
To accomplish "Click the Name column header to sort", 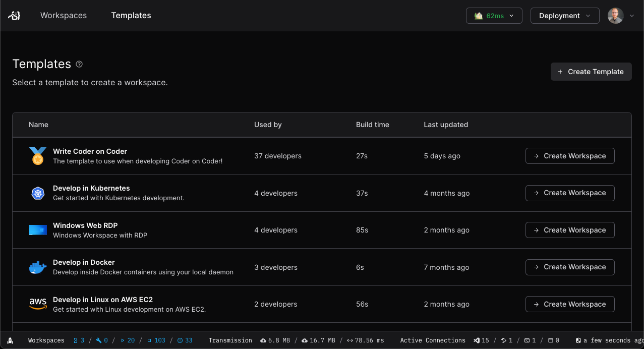I will [x=38, y=125].
